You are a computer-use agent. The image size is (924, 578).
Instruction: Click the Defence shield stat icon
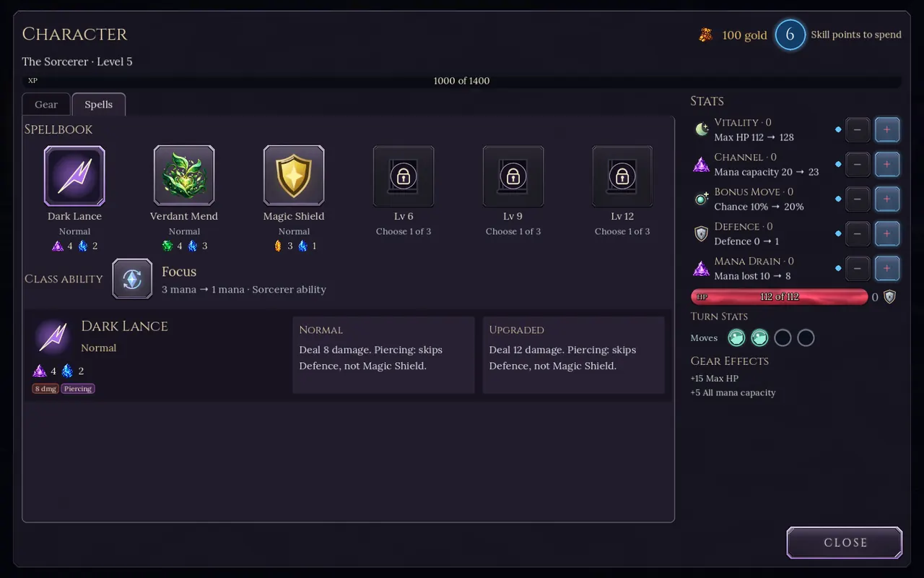702,233
